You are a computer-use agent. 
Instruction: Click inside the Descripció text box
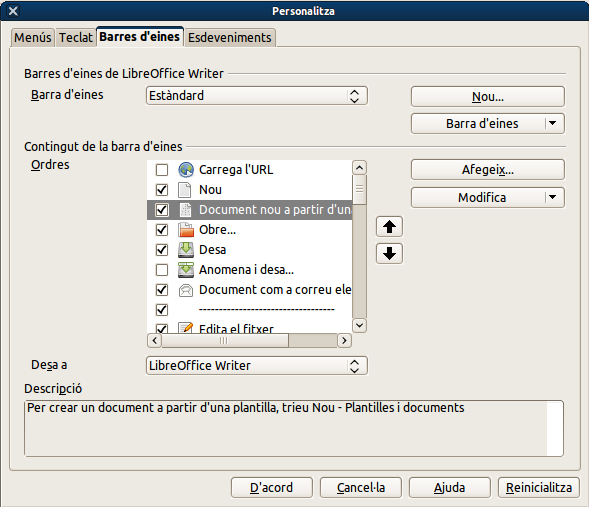(294, 429)
